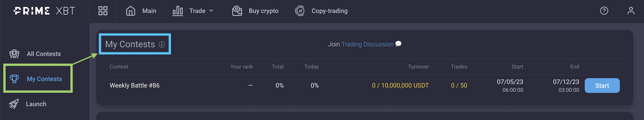The image size is (644, 120).
Task: Open the Buy crypto menu item
Action: pos(264,11)
